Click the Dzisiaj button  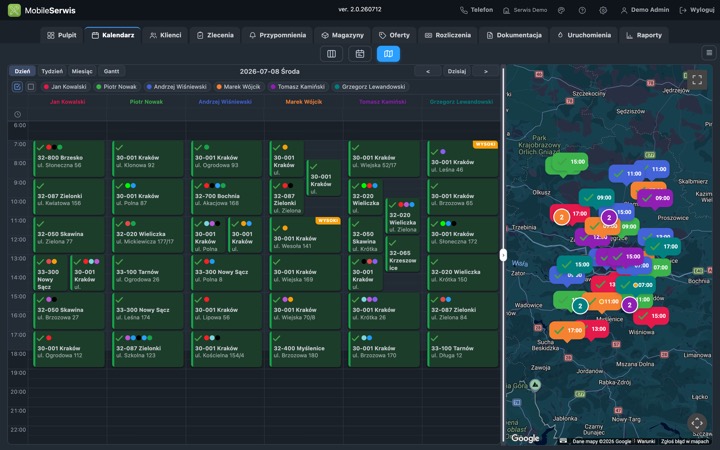point(456,71)
